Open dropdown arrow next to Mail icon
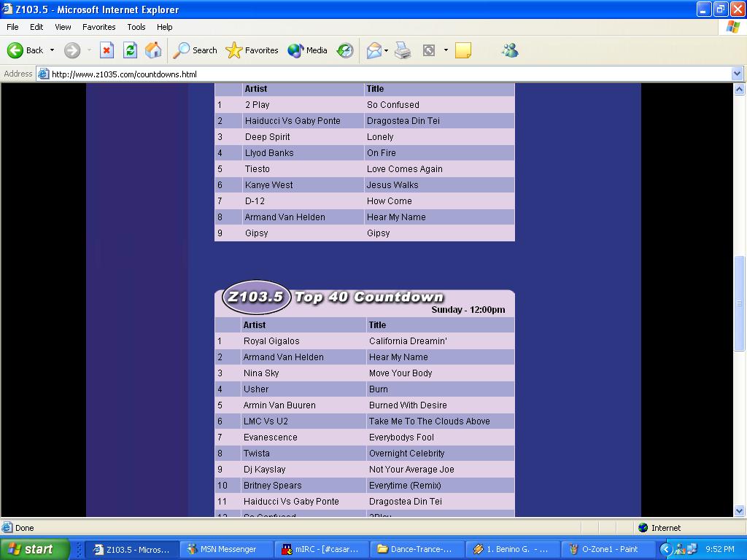The image size is (747, 560). tap(387, 50)
